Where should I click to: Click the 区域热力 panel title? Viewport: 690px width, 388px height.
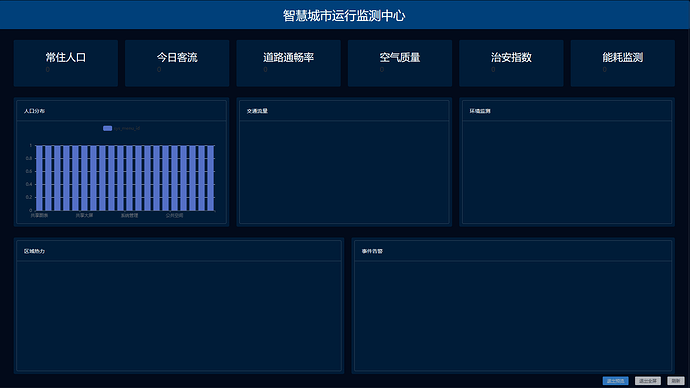34,251
